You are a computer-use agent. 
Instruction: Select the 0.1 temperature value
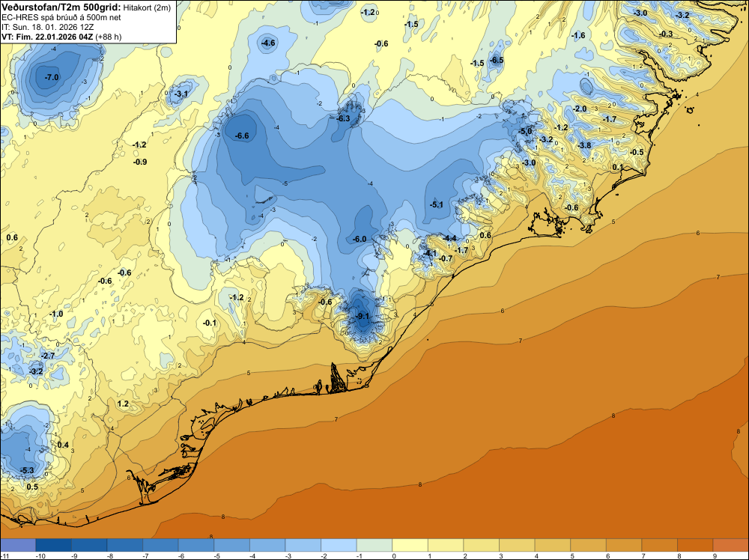click(618, 167)
